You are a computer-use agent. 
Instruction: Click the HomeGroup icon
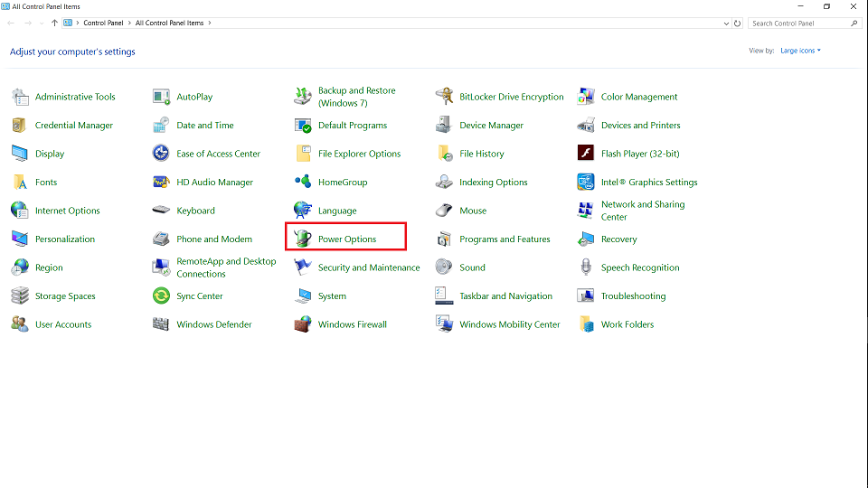tap(303, 181)
